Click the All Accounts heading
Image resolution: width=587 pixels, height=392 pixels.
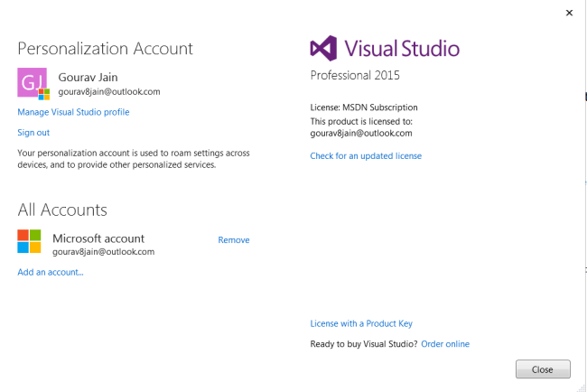(x=62, y=210)
